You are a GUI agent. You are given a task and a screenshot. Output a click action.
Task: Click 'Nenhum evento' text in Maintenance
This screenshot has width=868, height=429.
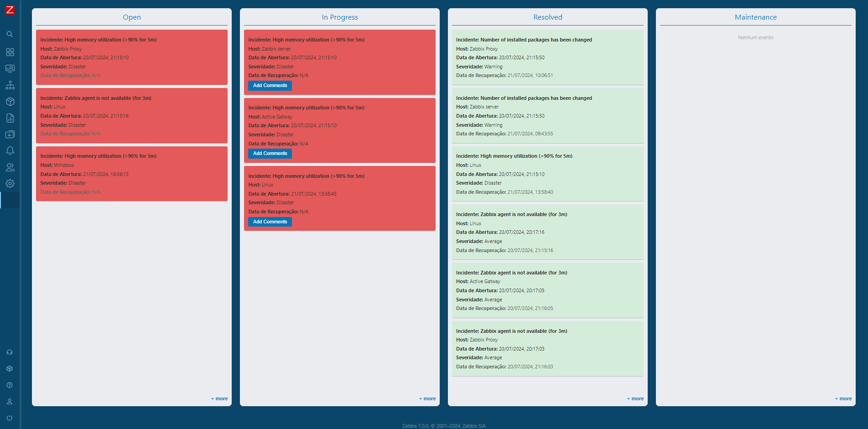pos(756,38)
